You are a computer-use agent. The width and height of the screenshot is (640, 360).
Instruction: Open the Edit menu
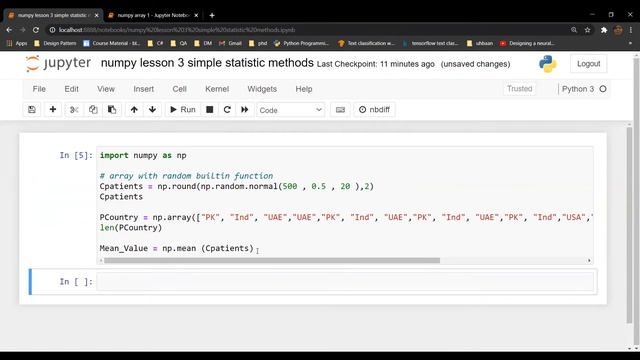71,89
